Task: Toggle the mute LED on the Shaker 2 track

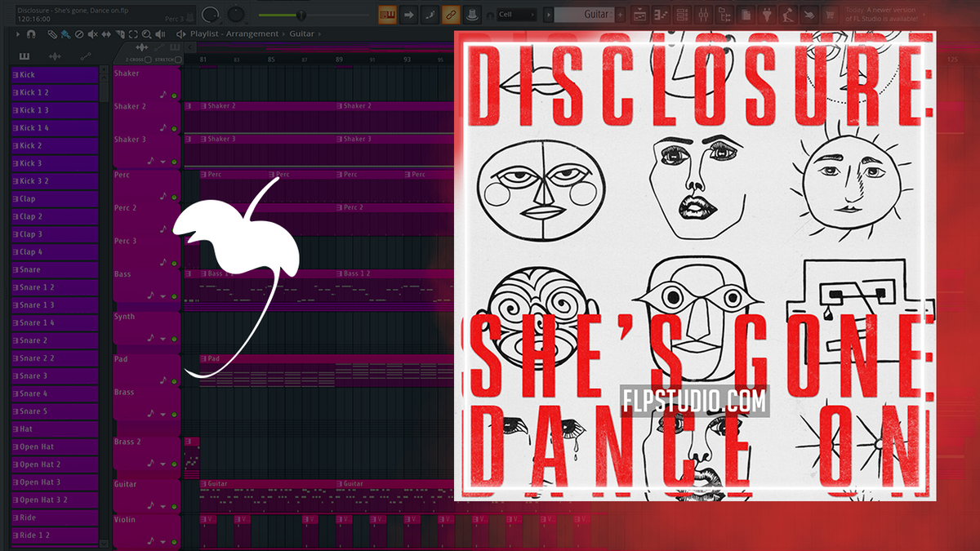Action: click(x=174, y=128)
